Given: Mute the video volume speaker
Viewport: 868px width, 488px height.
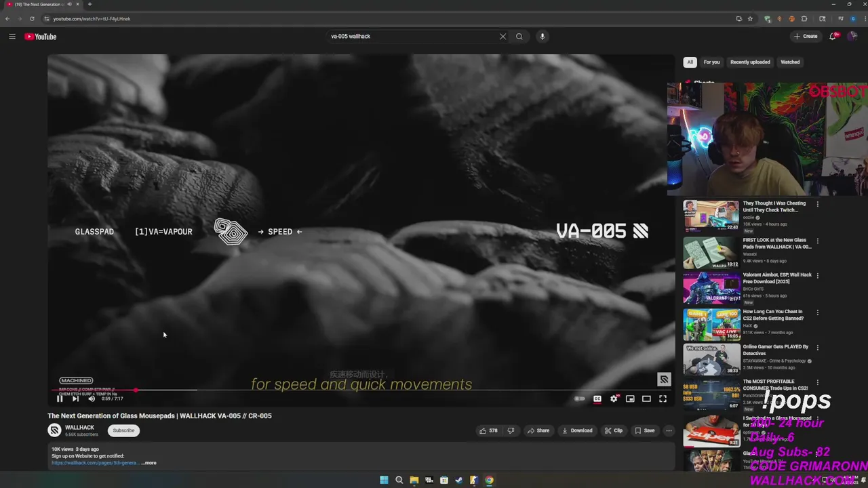Looking at the screenshot, I should coord(92,399).
